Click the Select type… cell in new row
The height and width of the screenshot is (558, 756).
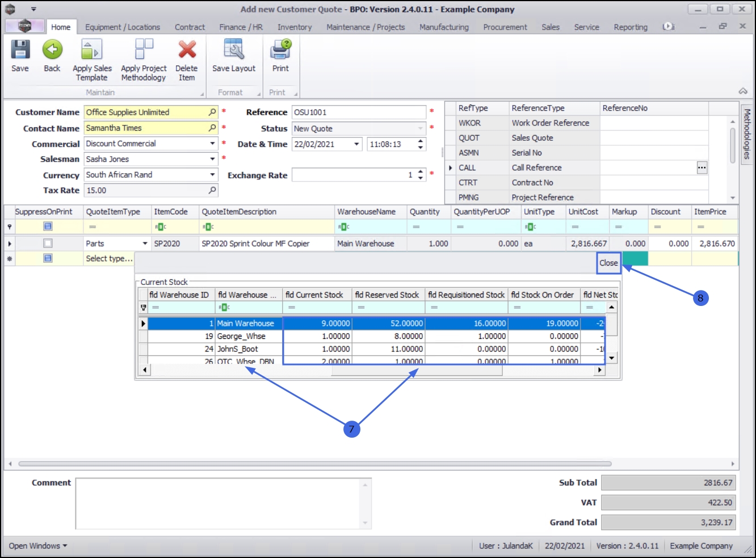pyautogui.click(x=109, y=258)
